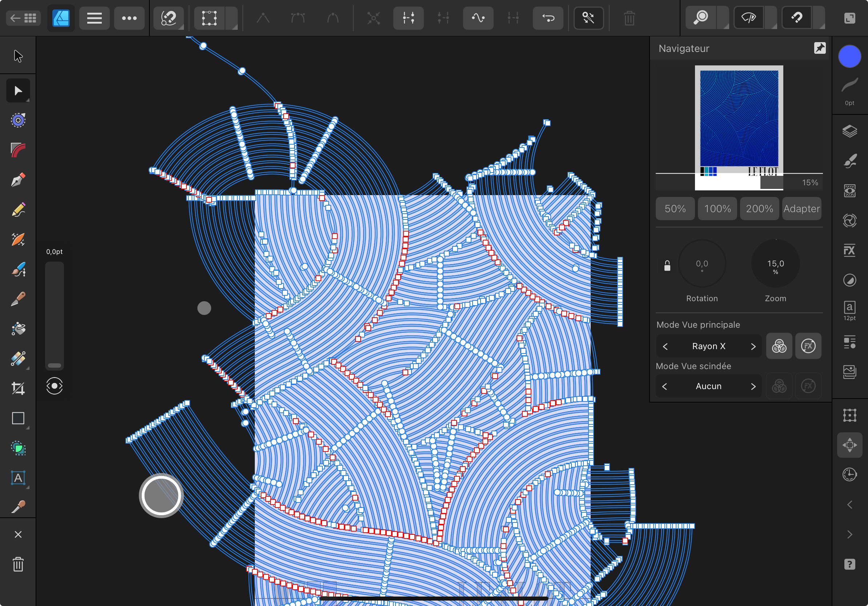
Task: Open the History studio panel
Action: point(849,474)
